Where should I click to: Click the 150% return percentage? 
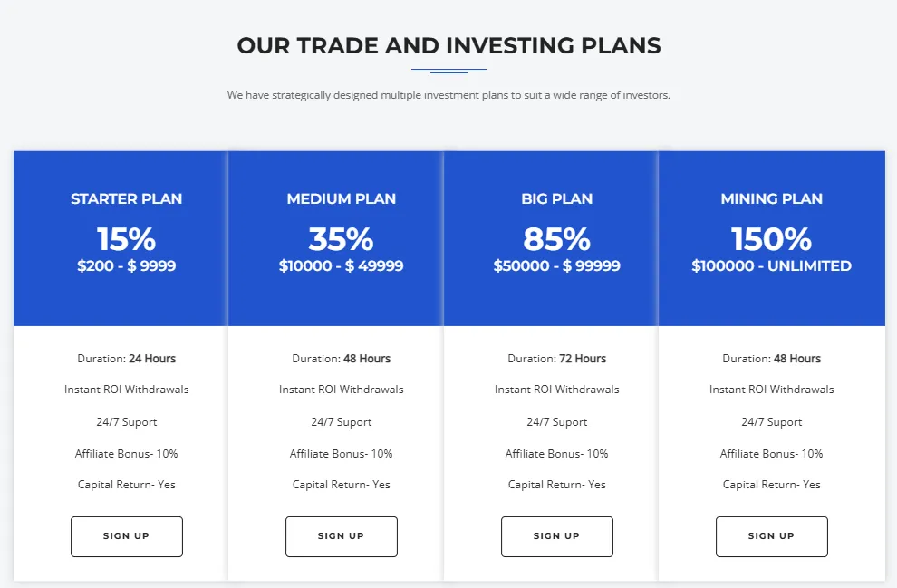tap(772, 239)
